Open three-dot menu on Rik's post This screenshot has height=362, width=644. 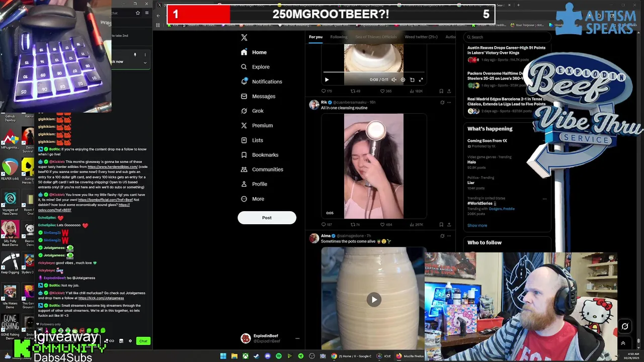[449, 102]
